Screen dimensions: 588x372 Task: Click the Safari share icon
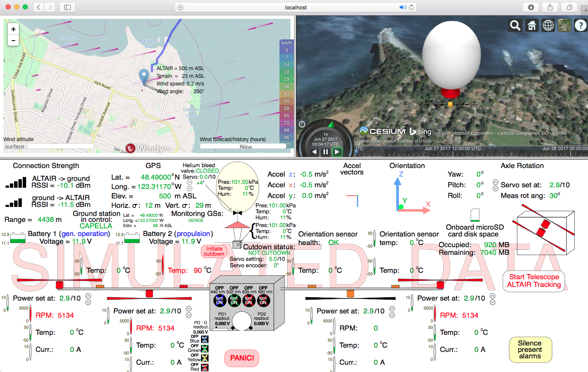tap(550, 7)
